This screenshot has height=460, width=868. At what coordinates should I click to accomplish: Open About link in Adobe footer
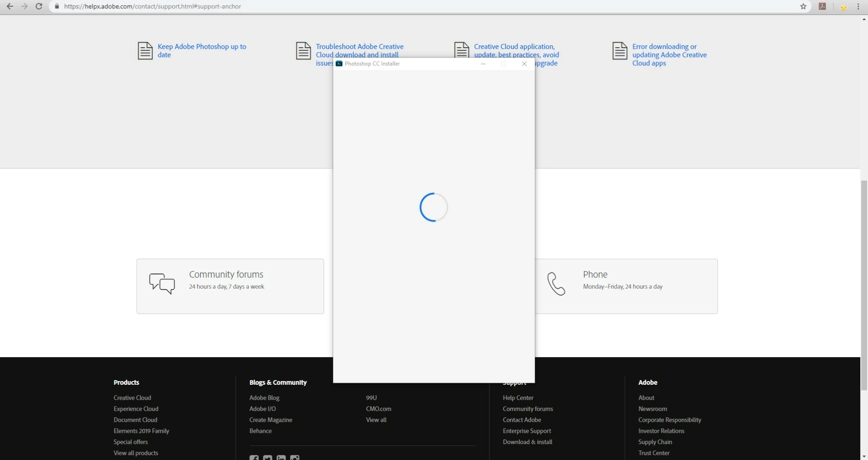point(646,398)
